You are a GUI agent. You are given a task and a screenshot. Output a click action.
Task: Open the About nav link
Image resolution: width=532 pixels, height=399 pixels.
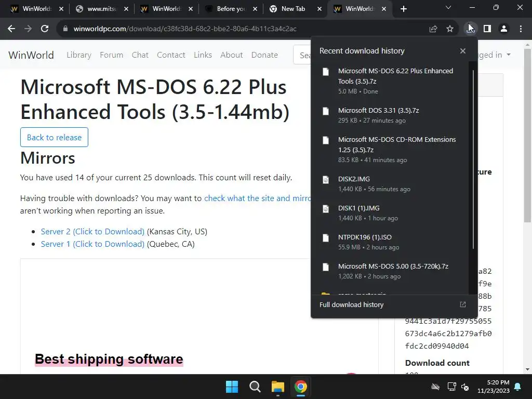point(231,55)
